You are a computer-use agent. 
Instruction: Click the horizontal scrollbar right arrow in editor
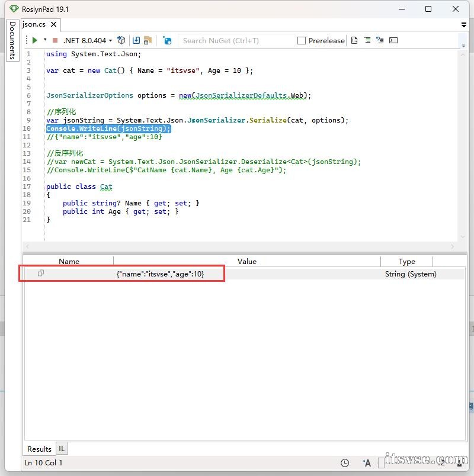pyautogui.click(x=453, y=246)
